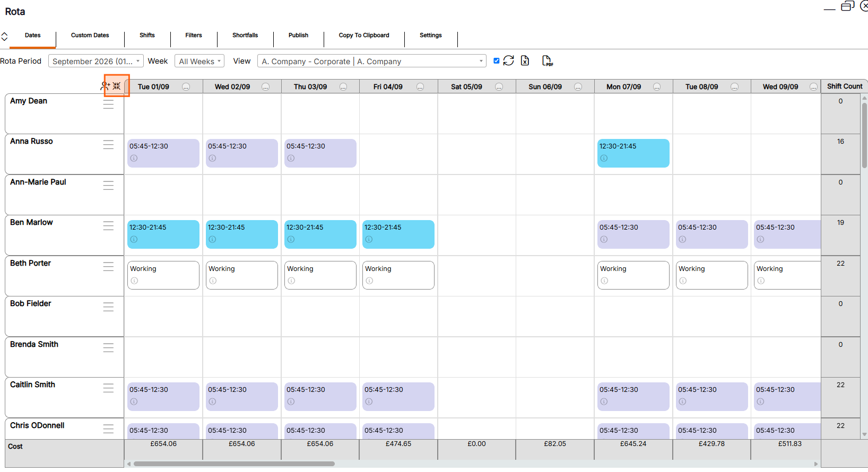Show info on Anna Russo's Monday shift
Image resolution: width=868 pixels, height=472 pixels.
click(x=604, y=158)
